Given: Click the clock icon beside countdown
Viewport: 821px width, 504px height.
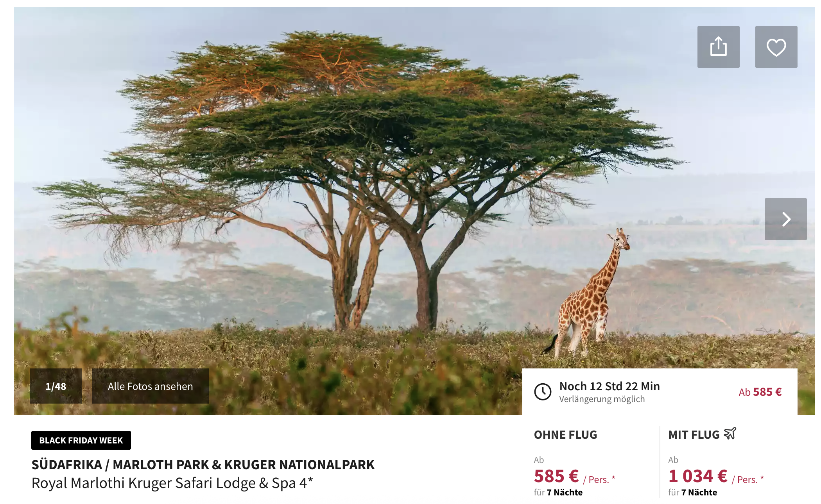Looking at the screenshot, I should tap(543, 391).
